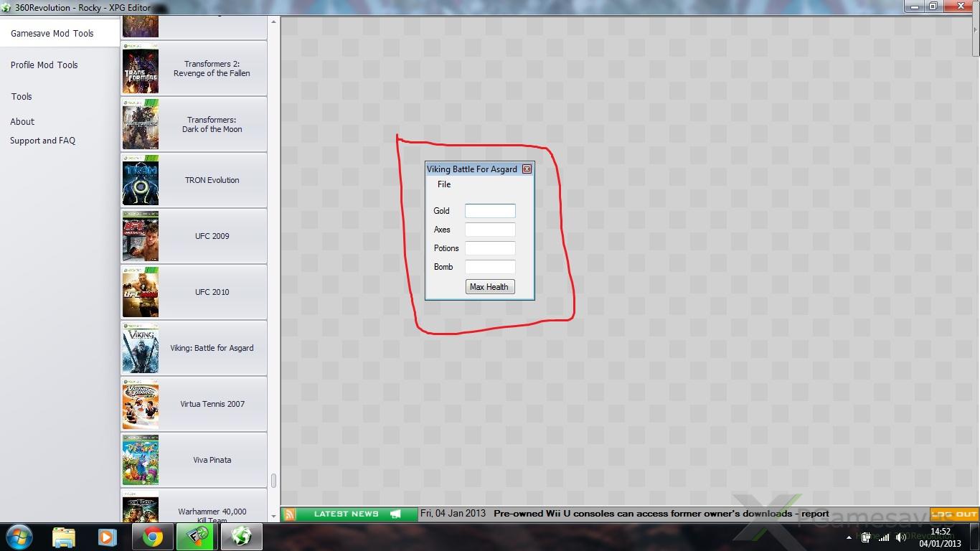Open Google Chrome from the taskbar
Viewport: 980px width, 551px height.
pyautogui.click(x=151, y=537)
